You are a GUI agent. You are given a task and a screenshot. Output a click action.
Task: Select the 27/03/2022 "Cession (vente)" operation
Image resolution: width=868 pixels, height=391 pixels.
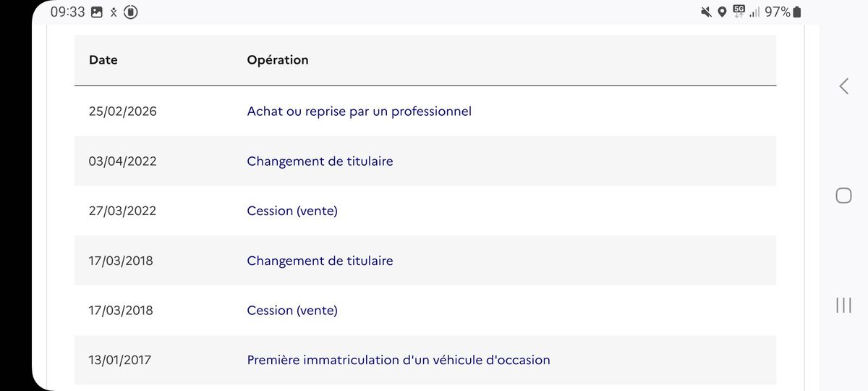pos(292,211)
